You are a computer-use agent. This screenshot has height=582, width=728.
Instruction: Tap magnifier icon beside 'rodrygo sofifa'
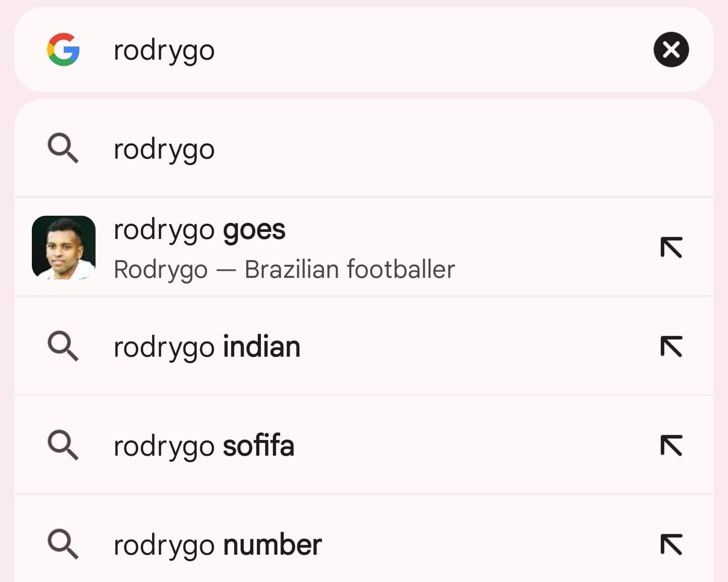(63, 446)
